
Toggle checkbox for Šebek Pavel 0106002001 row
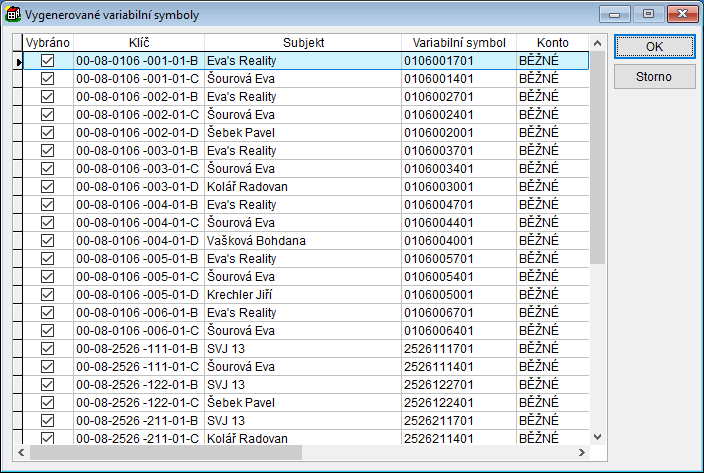[x=47, y=133]
